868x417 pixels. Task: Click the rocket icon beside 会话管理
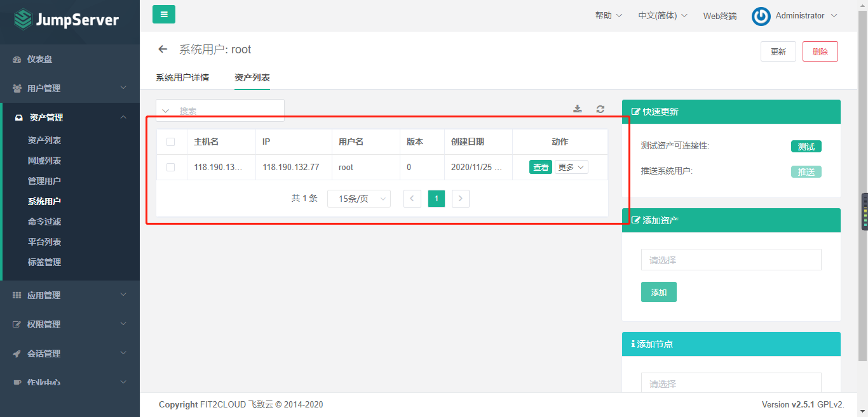click(x=17, y=354)
